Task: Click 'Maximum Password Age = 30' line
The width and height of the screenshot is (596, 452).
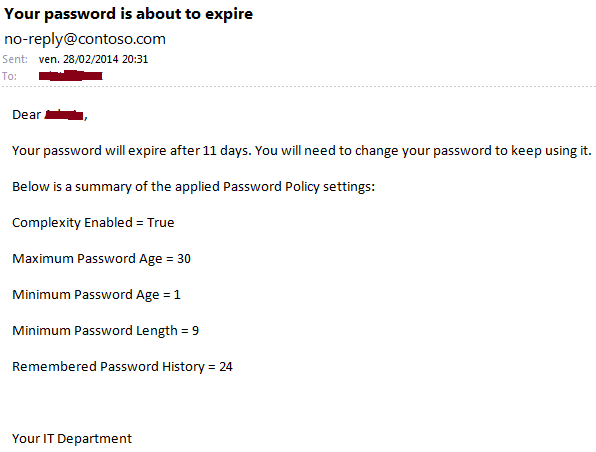Action: [101, 259]
